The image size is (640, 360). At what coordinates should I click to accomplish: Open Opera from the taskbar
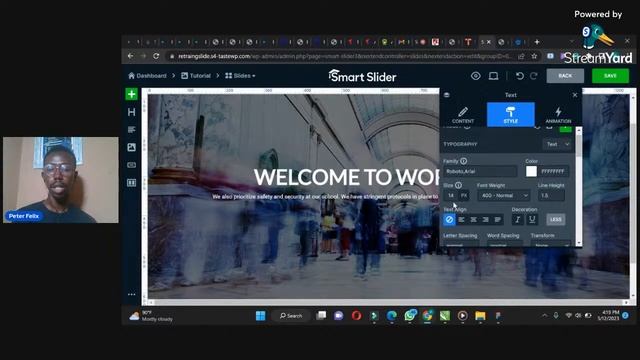[x=356, y=316]
